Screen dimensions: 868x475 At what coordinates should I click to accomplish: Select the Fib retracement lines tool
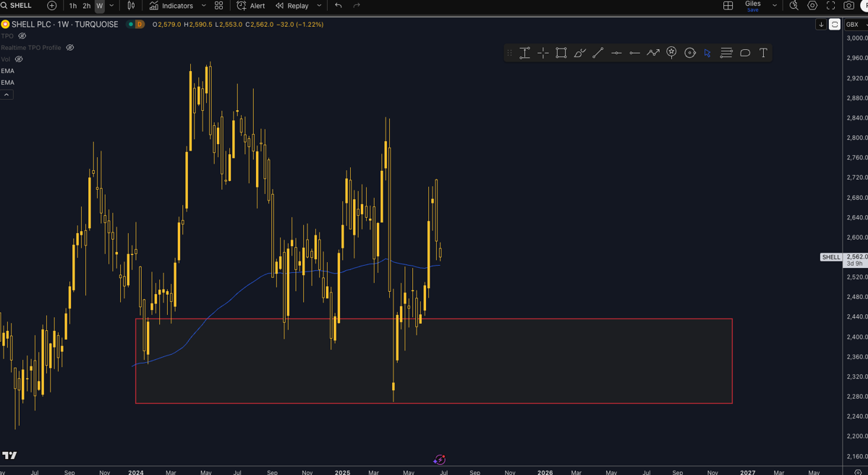(x=726, y=53)
